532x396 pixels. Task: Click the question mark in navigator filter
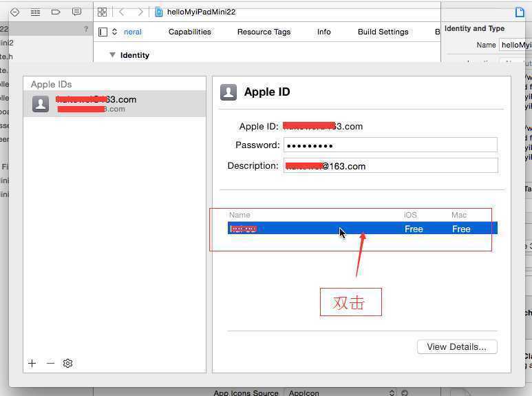(x=86, y=29)
